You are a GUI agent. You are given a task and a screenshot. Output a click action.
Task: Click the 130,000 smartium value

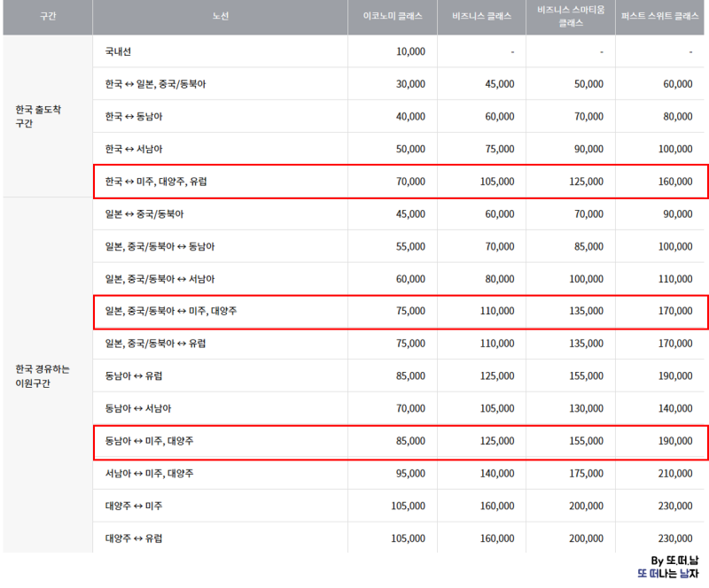586,408
